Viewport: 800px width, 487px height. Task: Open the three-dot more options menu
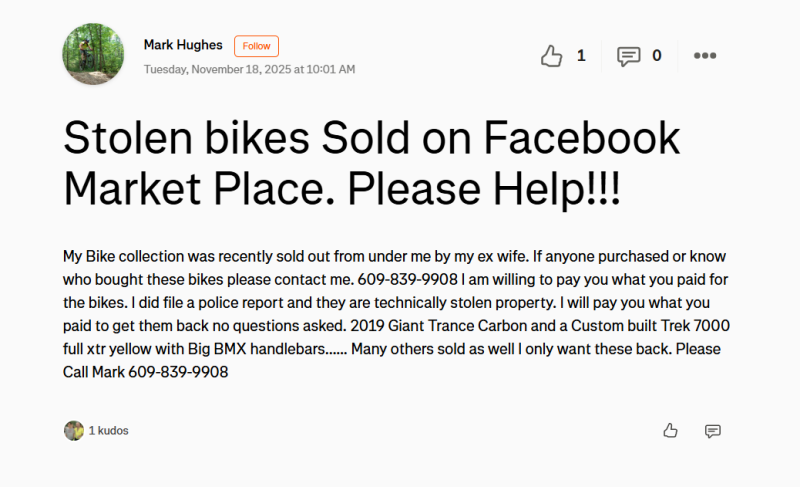[x=705, y=56]
